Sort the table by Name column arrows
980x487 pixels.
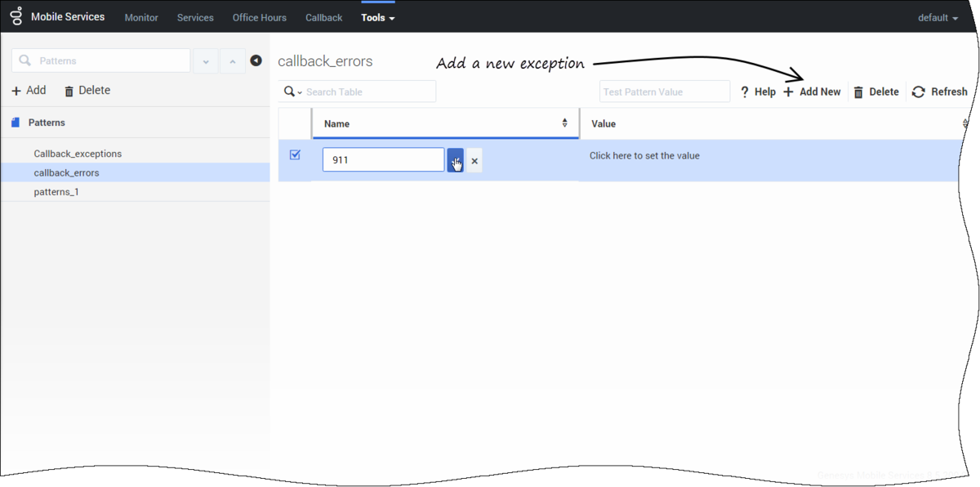(564, 123)
